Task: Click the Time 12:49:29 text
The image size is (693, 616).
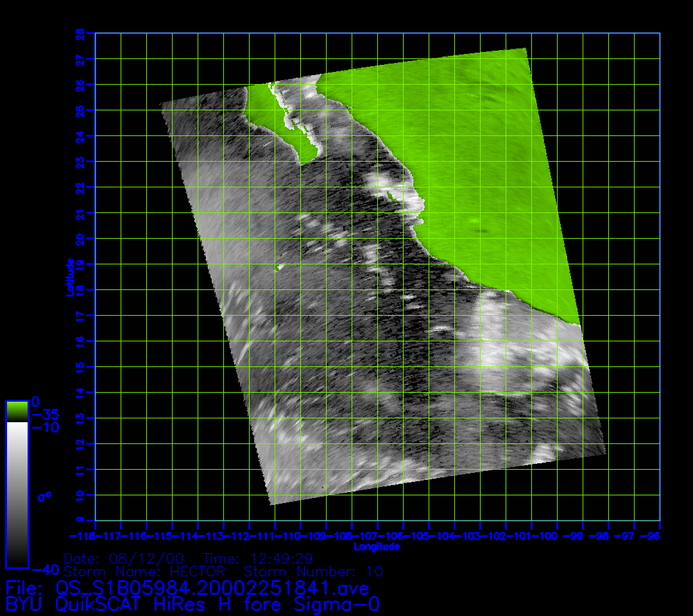Action: (x=258, y=558)
